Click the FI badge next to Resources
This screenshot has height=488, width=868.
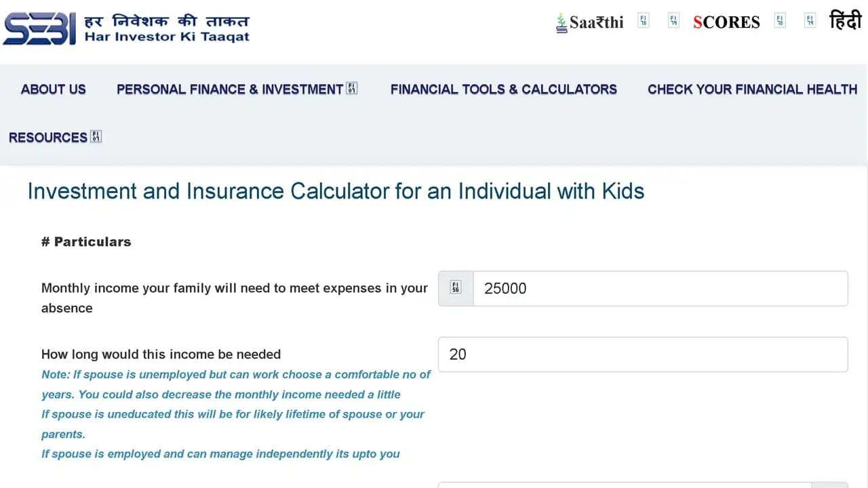tap(96, 136)
